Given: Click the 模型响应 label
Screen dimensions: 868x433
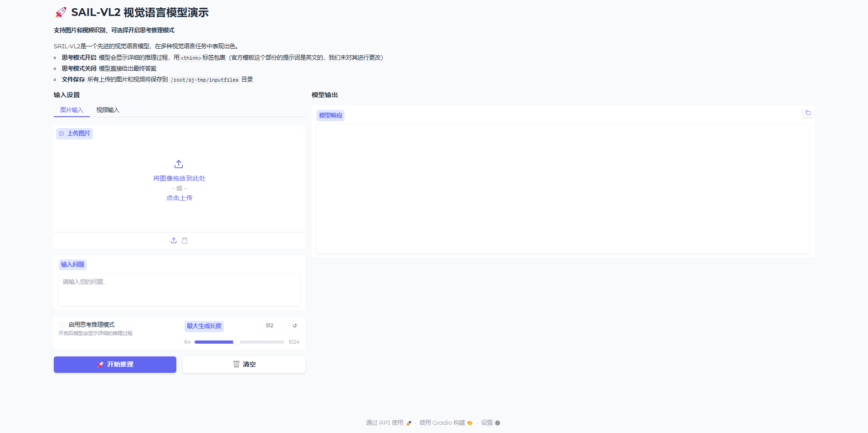Looking at the screenshot, I should point(330,115).
